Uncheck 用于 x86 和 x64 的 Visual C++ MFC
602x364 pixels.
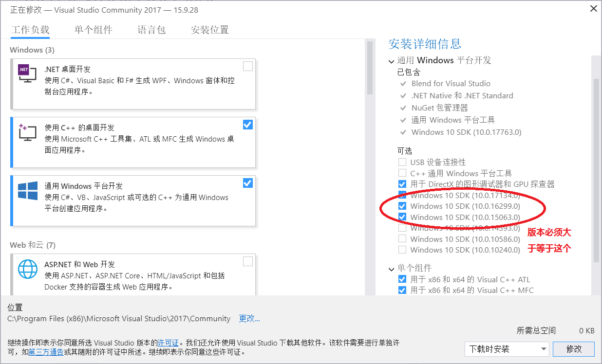coord(402,290)
